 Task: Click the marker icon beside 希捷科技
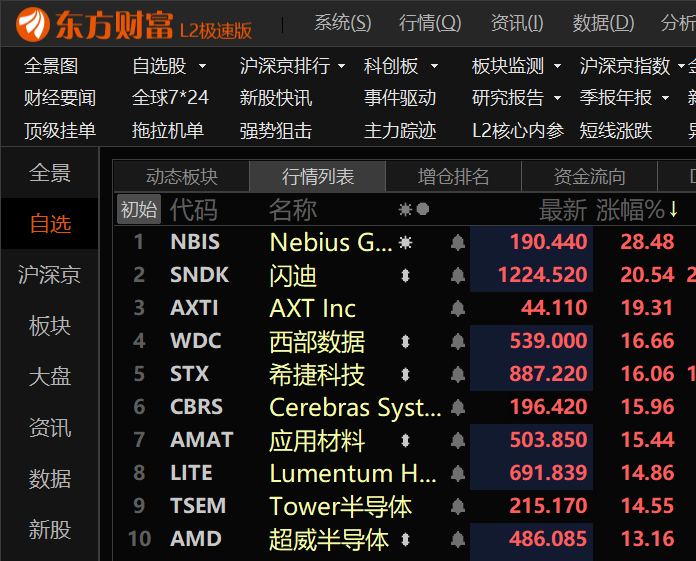[405, 375]
